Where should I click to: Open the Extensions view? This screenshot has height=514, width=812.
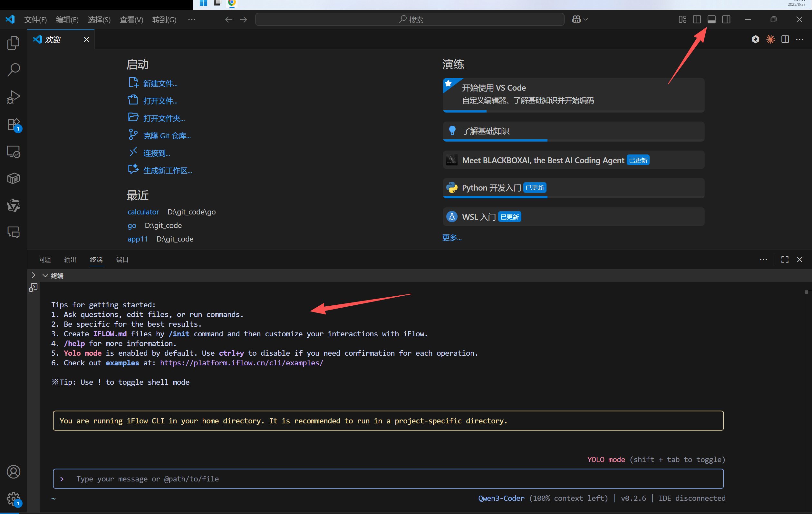click(x=14, y=124)
